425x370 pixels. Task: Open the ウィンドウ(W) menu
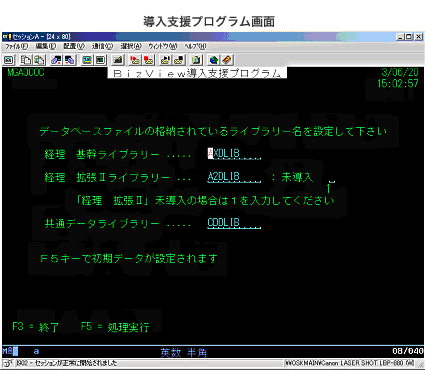tap(163, 46)
